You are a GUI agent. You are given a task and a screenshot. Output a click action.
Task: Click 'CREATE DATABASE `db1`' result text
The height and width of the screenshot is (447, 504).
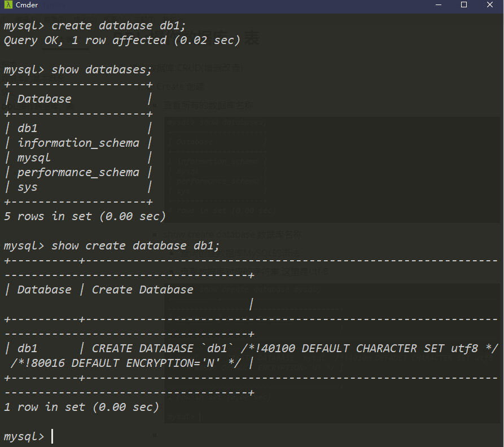coord(163,349)
